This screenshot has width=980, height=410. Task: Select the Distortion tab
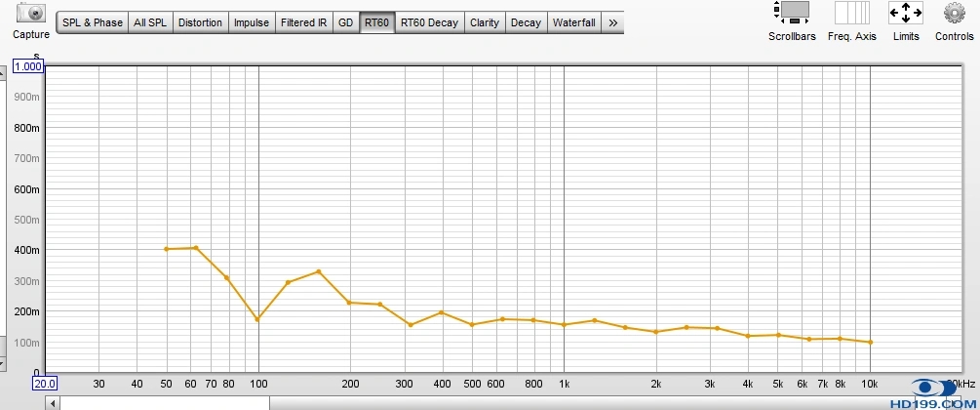[200, 22]
